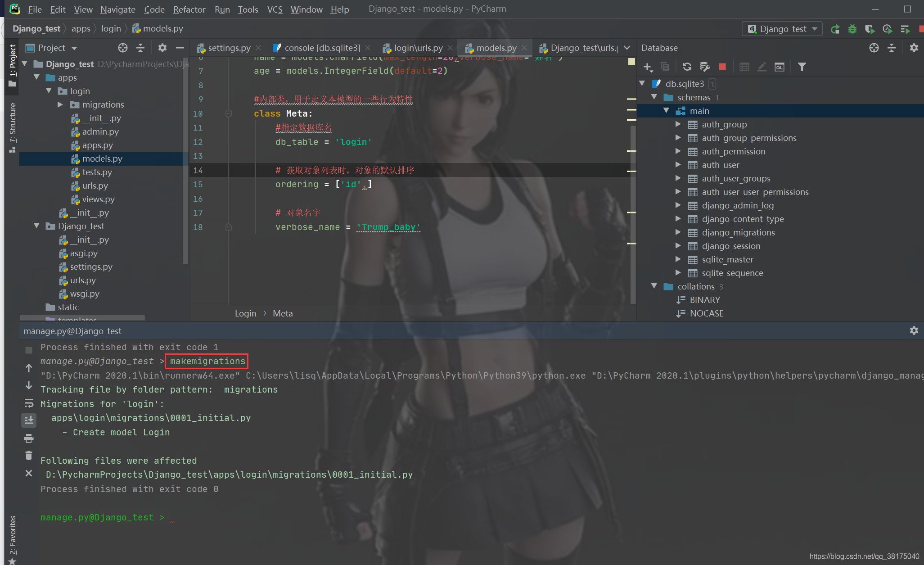This screenshot has width=924, height=565.
Task: Click the Print icon in console sidebar
Action: [29, 438]
